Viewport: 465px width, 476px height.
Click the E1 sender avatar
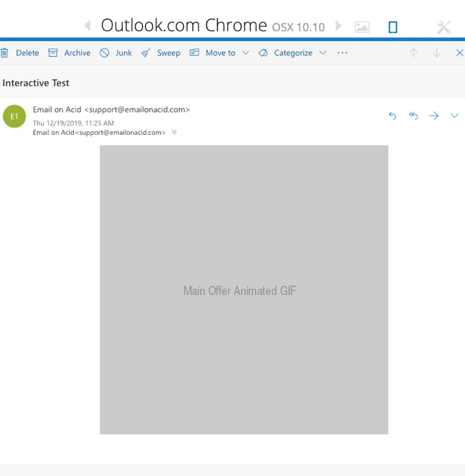[x=14, y=116]
